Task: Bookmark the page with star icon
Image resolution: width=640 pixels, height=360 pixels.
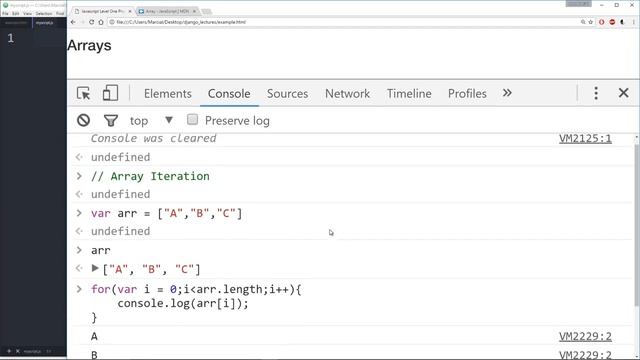Action: click(x=591, y=22)
